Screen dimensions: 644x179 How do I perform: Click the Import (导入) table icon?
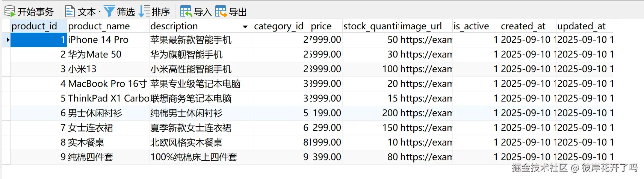pos(186,12)
